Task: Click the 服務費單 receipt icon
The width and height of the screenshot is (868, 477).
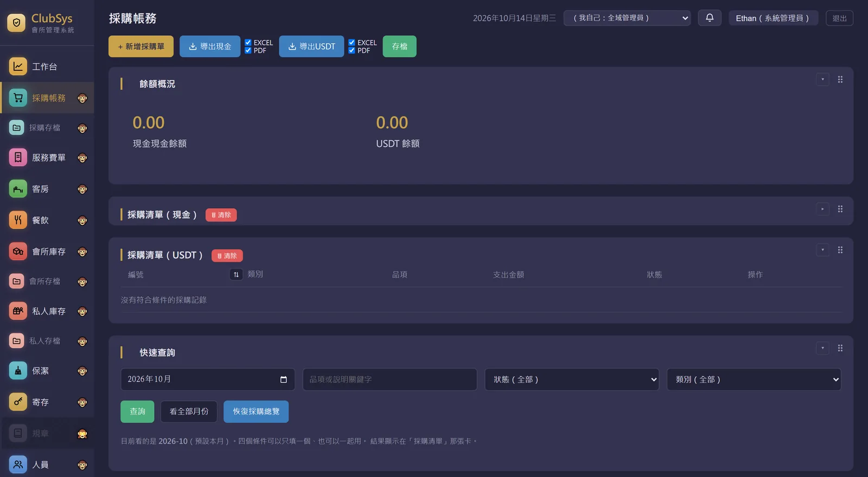Action: [x=18, y=158]
